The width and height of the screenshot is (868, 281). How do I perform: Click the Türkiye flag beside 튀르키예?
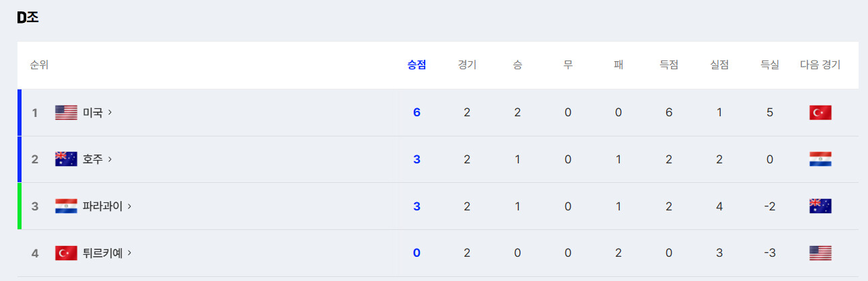click(66, 253)
